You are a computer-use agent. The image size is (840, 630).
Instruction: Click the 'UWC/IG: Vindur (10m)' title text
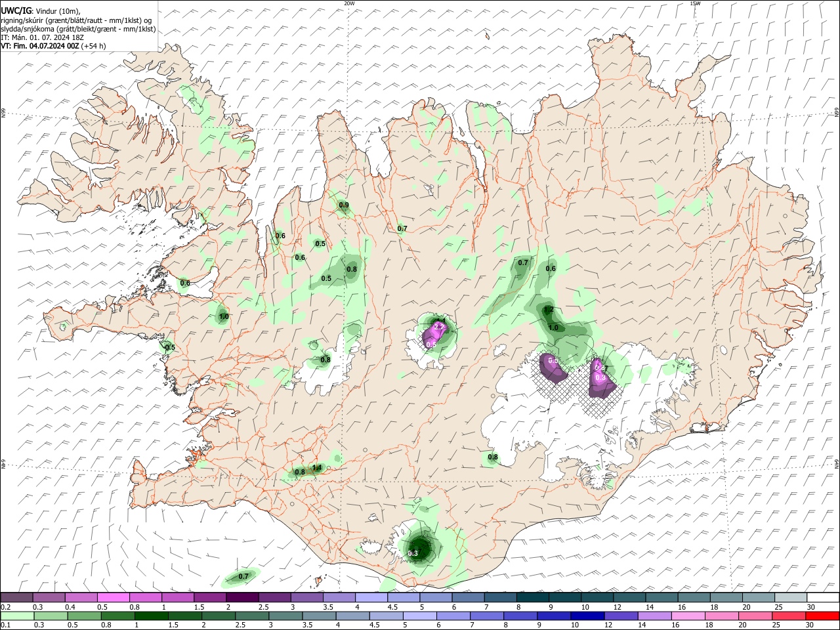click(41, 11)
